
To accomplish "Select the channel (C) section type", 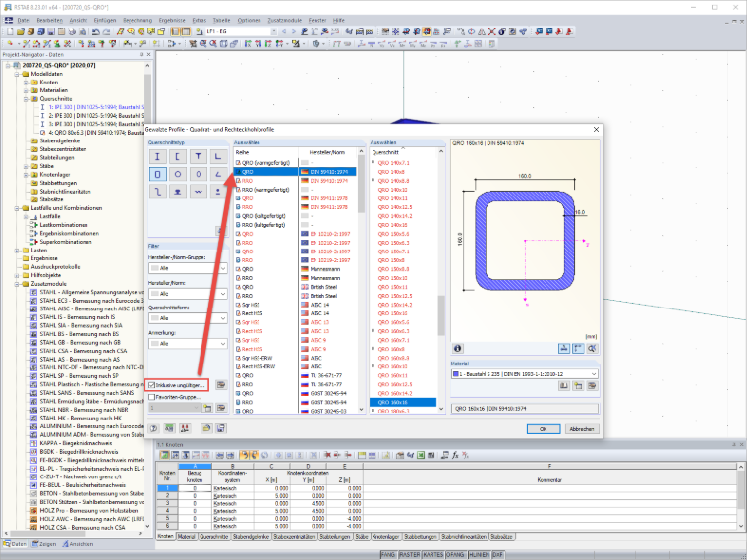I will click(178, 156).
